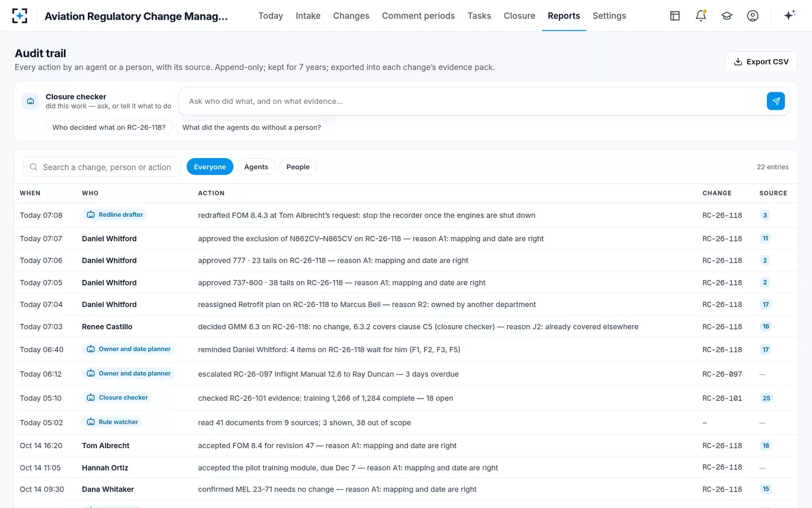Click the Redline drafter agent badge

(115, 214)
